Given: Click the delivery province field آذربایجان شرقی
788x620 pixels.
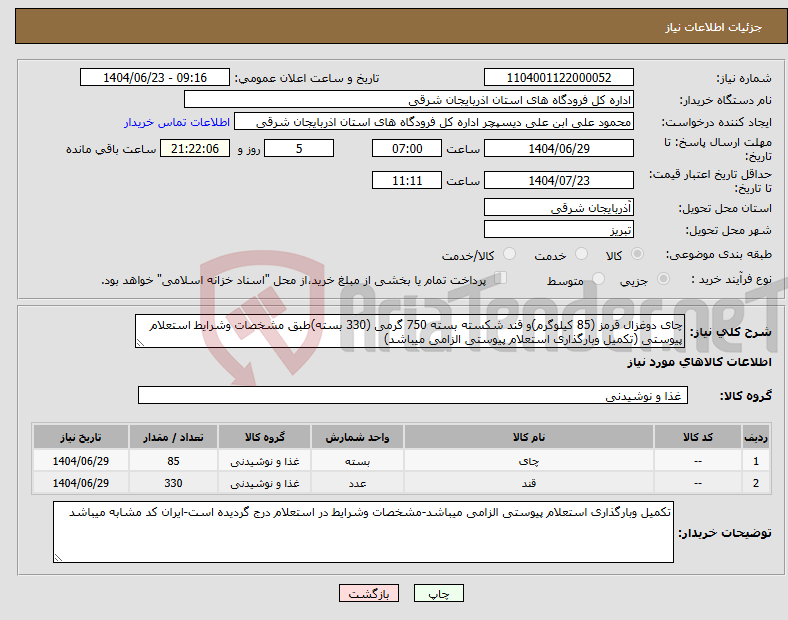Looking at the screenshot, I should [558, 208].
